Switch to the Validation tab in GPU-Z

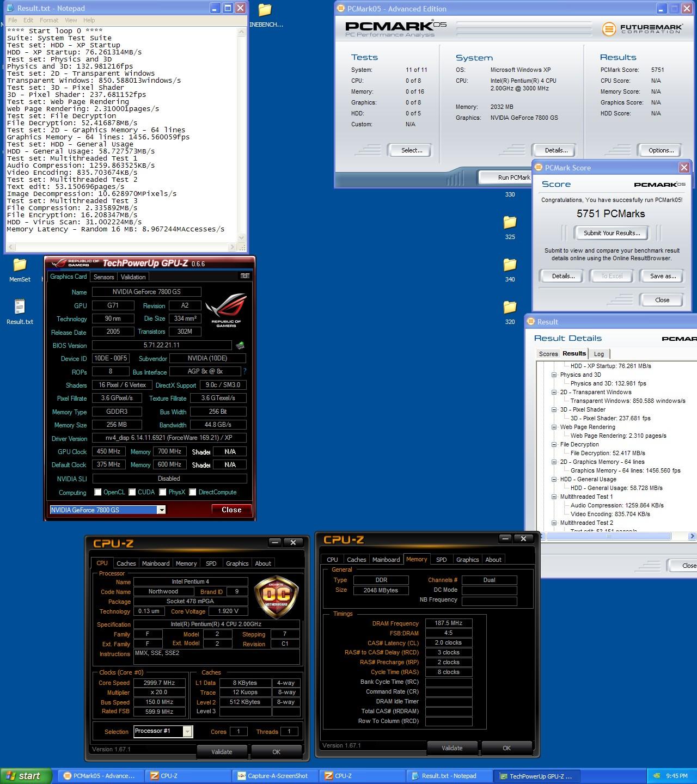(x=133, y=277)
